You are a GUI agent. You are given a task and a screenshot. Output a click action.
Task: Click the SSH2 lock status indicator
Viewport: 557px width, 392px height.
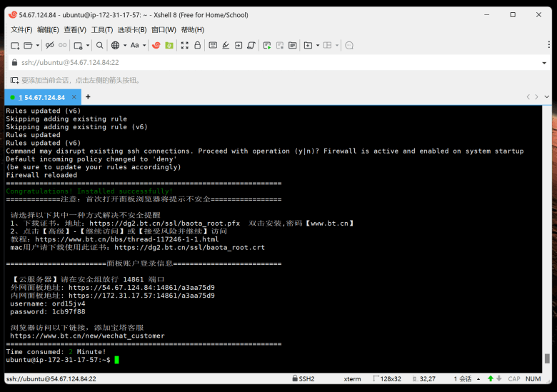303,378
